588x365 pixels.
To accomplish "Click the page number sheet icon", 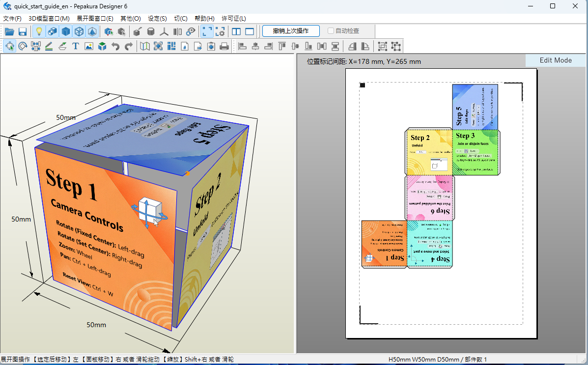I will tap(185, 46).
